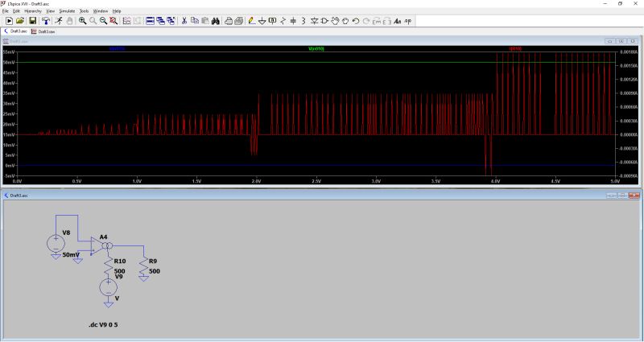The height and width of the screenshot is (342, 644).
Task: Open component library gate icon
Action: tap(324, 21)
